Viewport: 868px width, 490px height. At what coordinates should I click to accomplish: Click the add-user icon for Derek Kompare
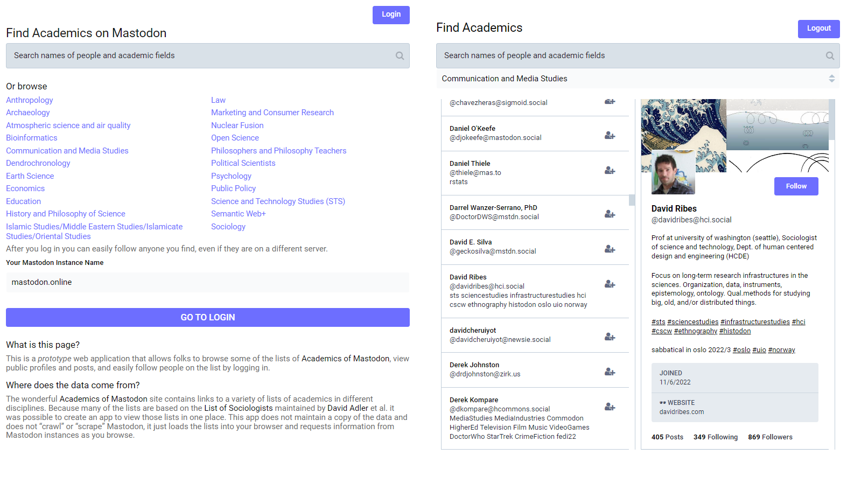610,407
